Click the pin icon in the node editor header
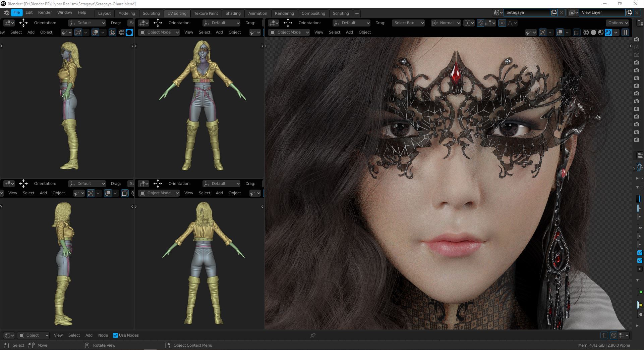This screenshot has height=350, width=644. (x=313, y=335)
